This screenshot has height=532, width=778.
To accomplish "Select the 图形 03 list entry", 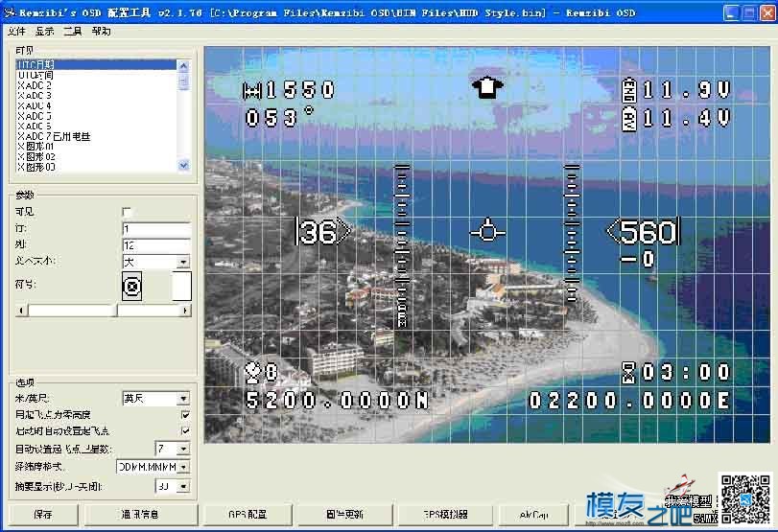I will click(96, 167).
